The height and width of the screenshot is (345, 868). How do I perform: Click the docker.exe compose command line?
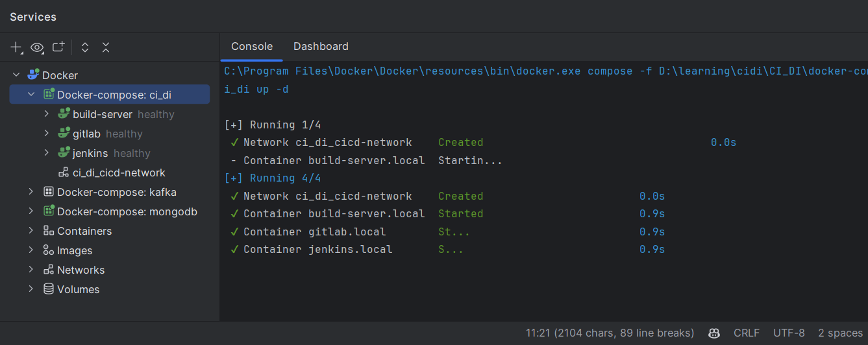pos(545,71)
